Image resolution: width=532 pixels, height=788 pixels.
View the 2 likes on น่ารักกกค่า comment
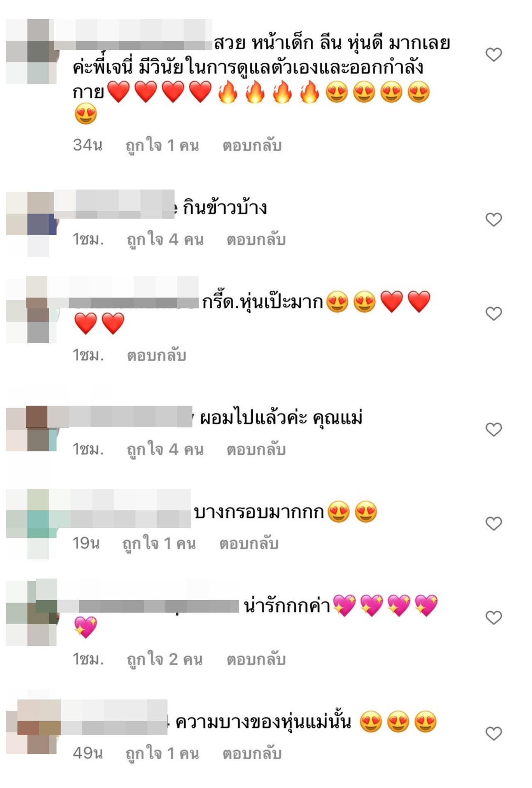(165, 660)
